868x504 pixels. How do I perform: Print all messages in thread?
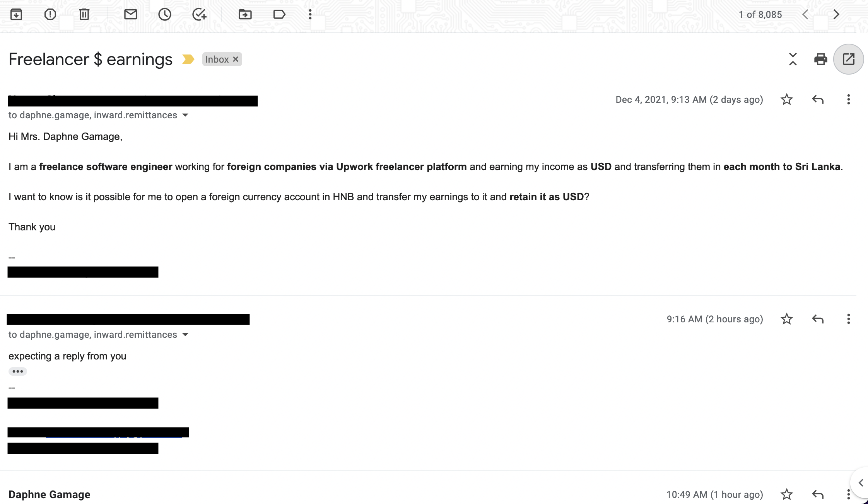820,59
